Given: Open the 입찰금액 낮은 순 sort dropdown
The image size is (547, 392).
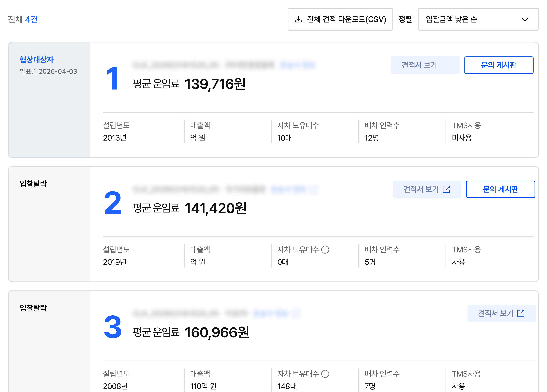Looking at the screenshot, I should click(x=478, y=19).
